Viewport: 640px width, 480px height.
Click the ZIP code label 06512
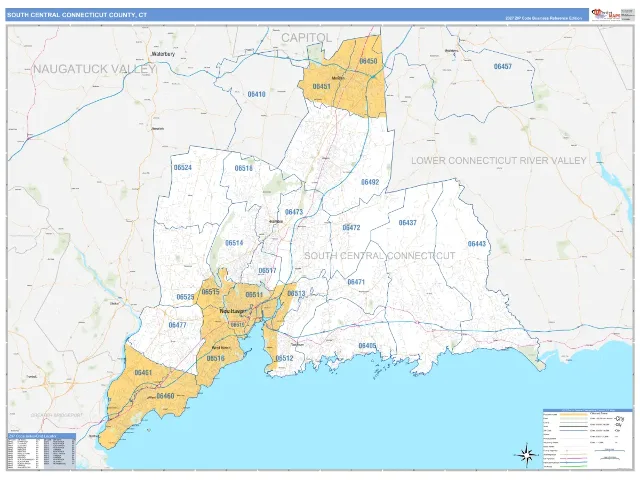pos(284,358)
